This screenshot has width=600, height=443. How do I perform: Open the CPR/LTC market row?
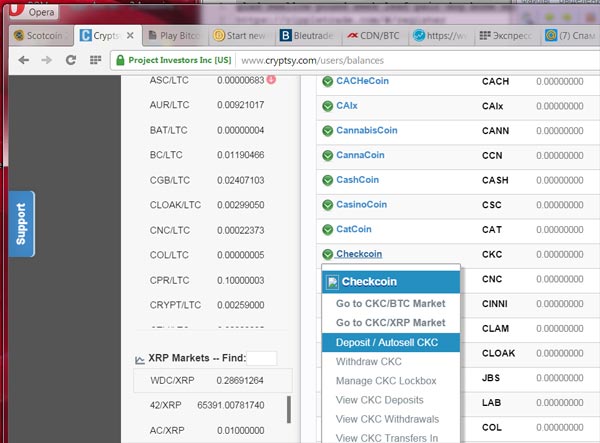(x=207, y=280)
